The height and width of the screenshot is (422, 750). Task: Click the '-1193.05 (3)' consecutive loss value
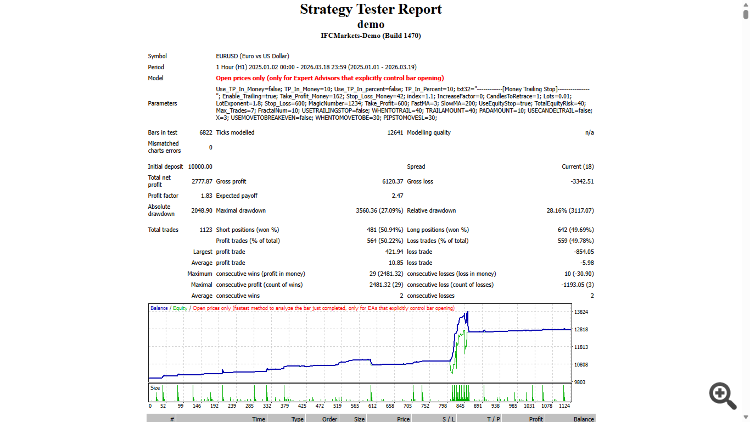[x=578, y=285]
